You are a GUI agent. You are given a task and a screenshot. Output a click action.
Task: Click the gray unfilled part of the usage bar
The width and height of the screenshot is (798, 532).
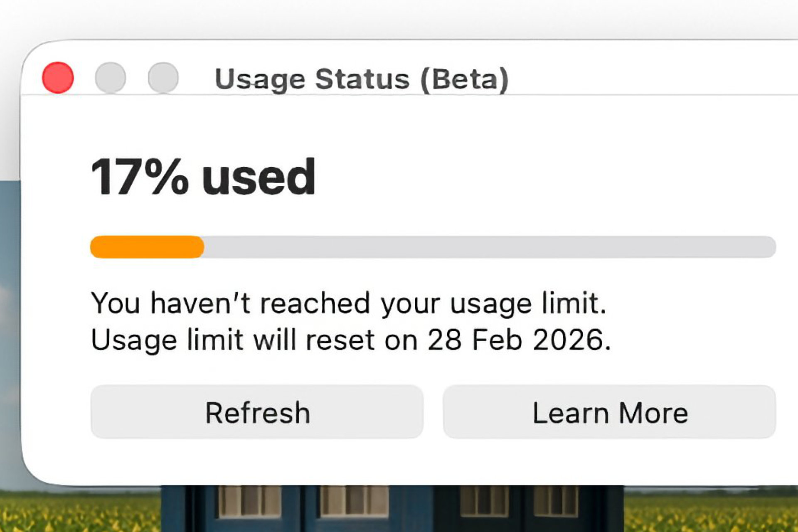tap(486, 247)
